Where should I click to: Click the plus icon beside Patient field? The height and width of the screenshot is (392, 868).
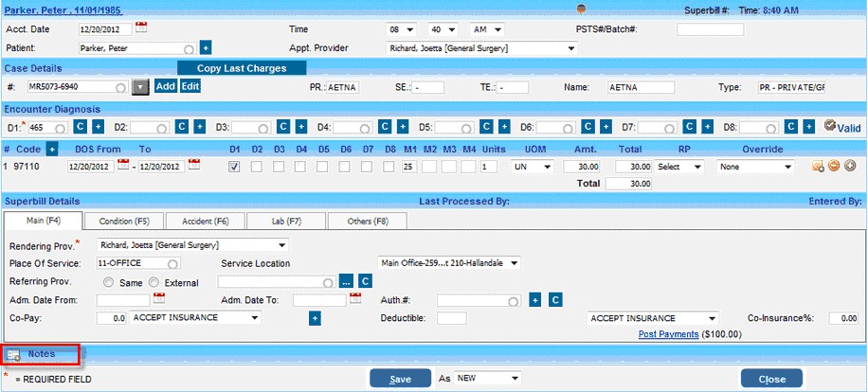point(206,47)
